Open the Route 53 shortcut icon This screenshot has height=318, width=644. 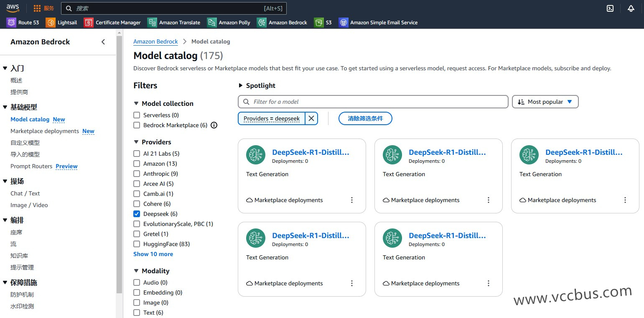click(x=11, y=23)
